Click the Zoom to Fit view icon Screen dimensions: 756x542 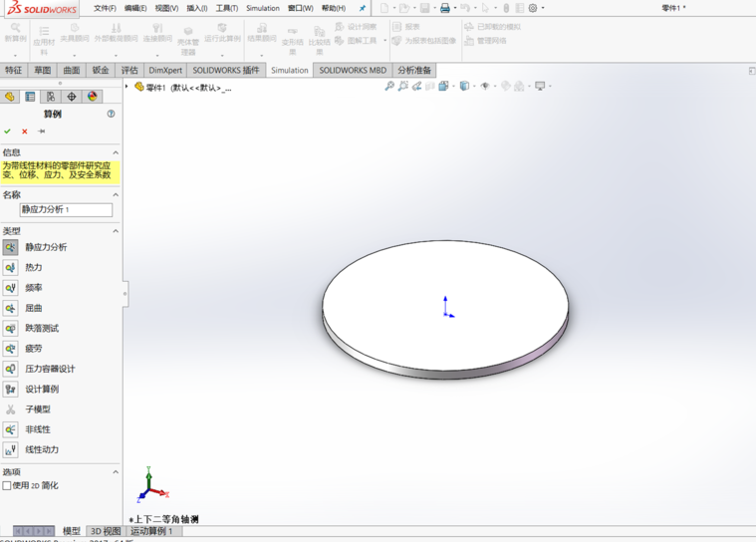click(389, 86)
